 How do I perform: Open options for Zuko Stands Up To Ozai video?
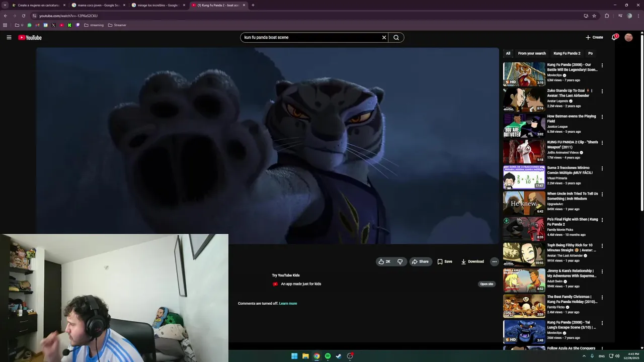click(x=602, y=91)
